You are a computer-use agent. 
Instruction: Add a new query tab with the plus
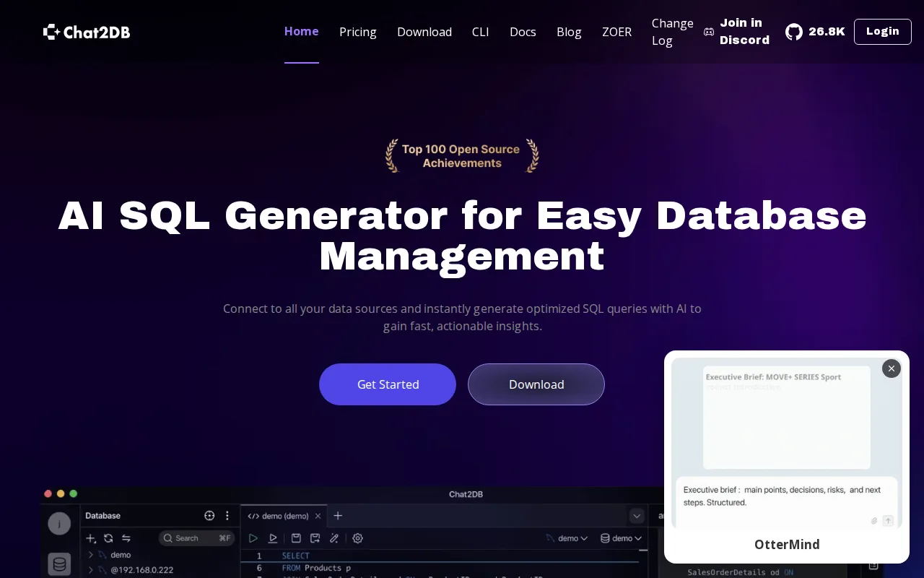point(338,516)
